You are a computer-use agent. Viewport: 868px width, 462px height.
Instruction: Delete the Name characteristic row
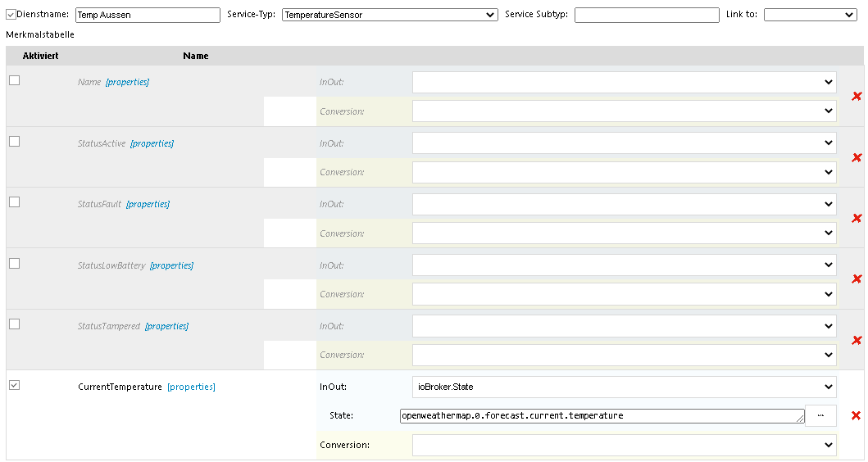[857, 96]
